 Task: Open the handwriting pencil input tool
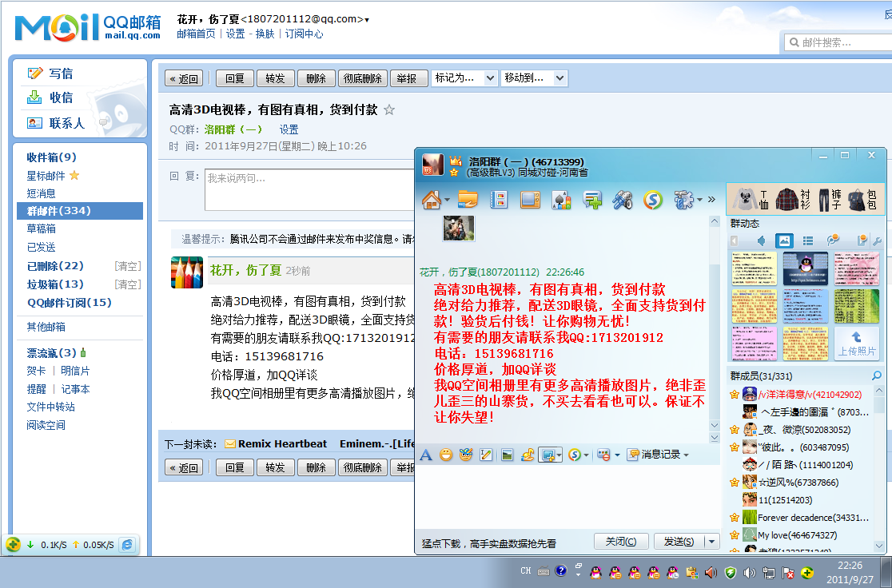[486, 455]
